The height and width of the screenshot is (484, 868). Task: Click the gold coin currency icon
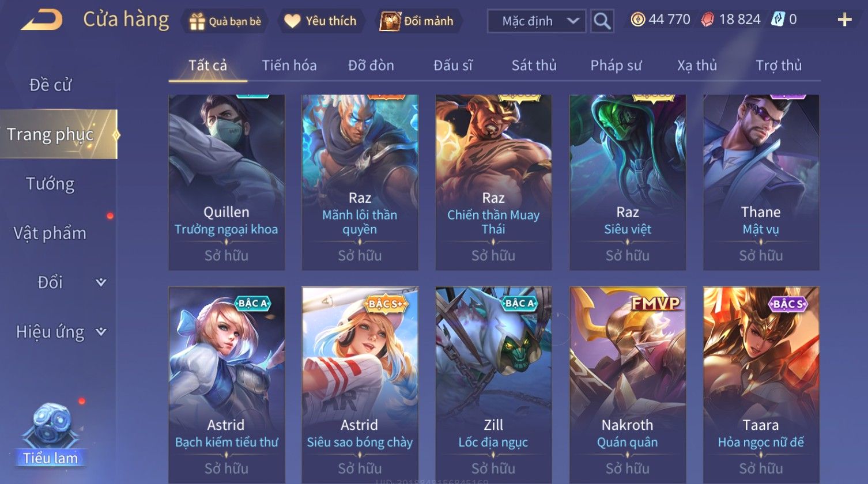coord(637,20)
